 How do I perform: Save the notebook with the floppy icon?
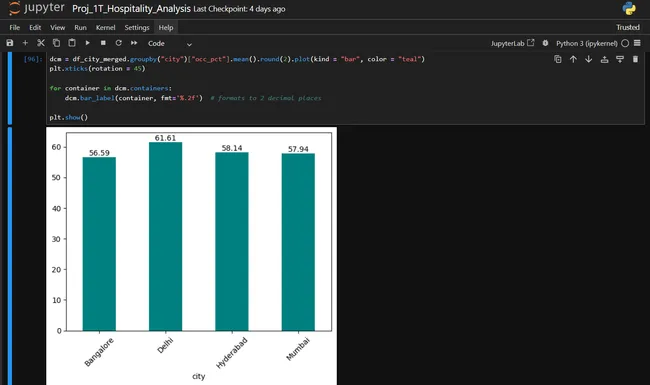click(x=10, y=43)
